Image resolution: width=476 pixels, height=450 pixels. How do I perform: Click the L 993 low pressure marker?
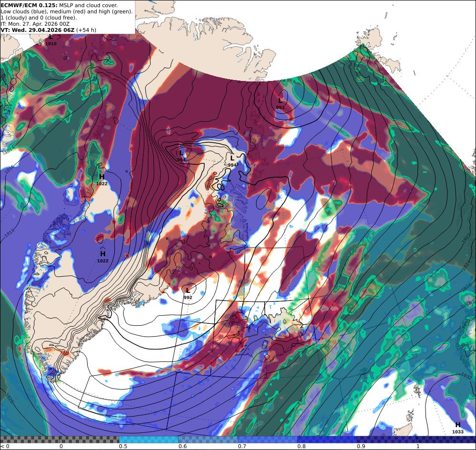[280, 103]
